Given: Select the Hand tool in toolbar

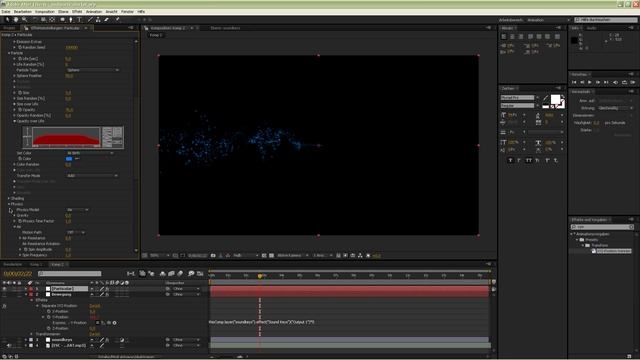Looking at the screenshot, I should pyautogui.click(x=16, y=19).
